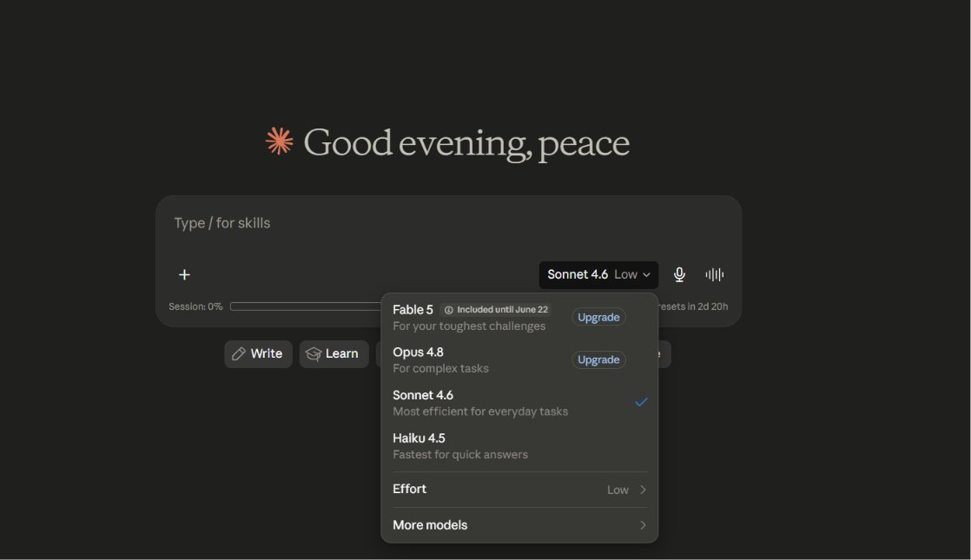The height and width of the screenshot is (560, 971).
Task: Click the Type / for skills input field
Action: [x=448, y=223]
